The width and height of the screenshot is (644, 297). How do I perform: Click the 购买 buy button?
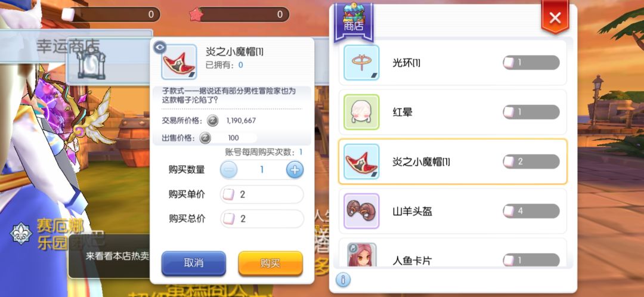point(270,264)
